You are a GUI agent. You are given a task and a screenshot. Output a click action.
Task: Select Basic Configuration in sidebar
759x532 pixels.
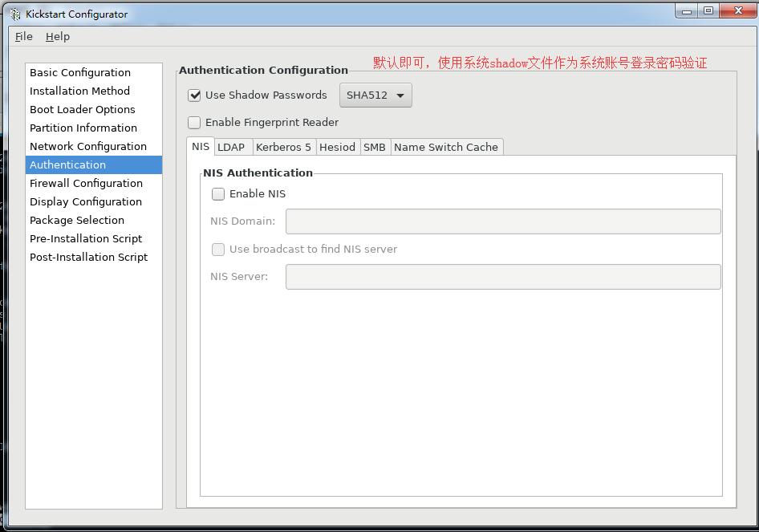(94, 72)
